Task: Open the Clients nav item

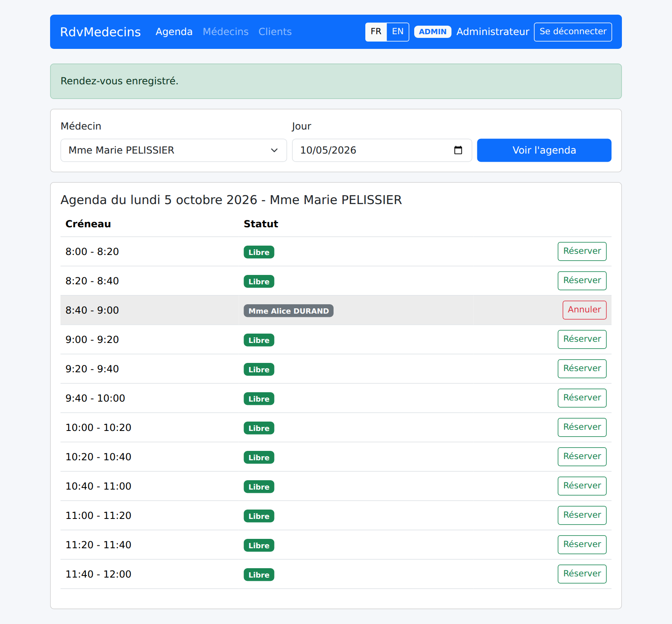Action: pos(275,32)
